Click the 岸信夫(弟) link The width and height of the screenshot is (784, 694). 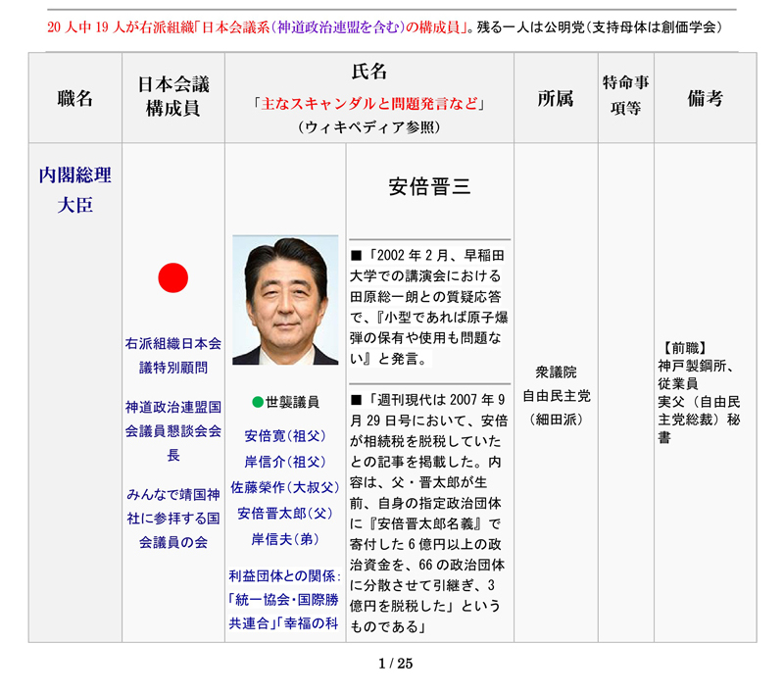point(285,539)
